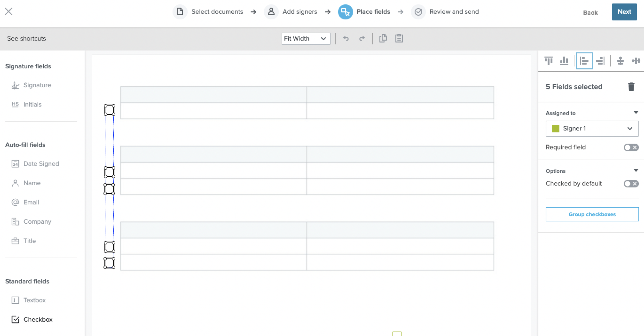Click the checkbox beside the first table

109,110
